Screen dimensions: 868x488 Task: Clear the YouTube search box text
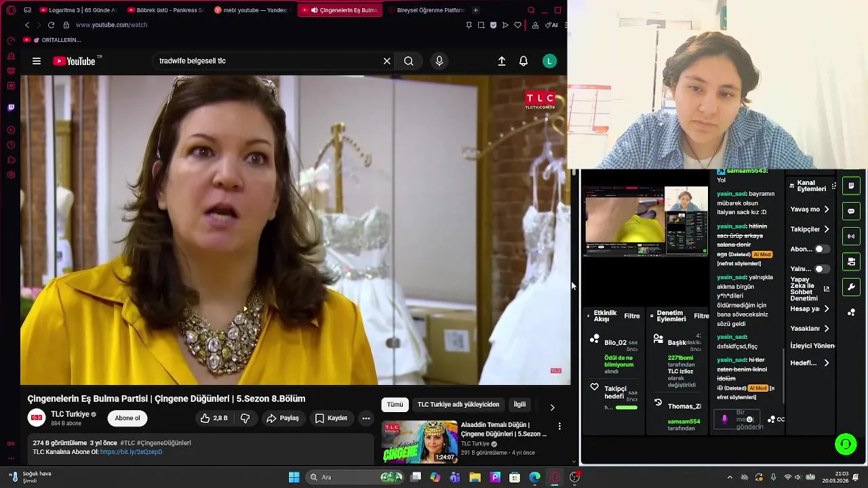[x=387, y=61]
